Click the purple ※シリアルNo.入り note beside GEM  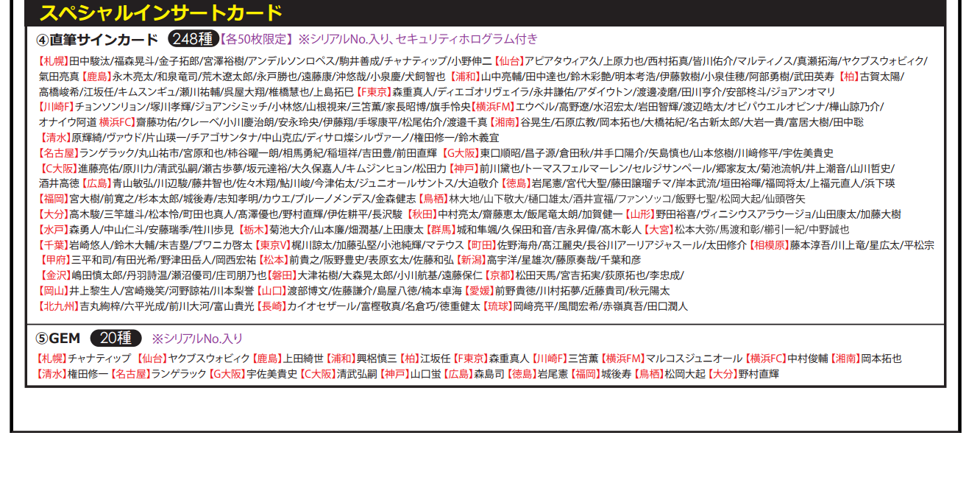tap(197, 339)
